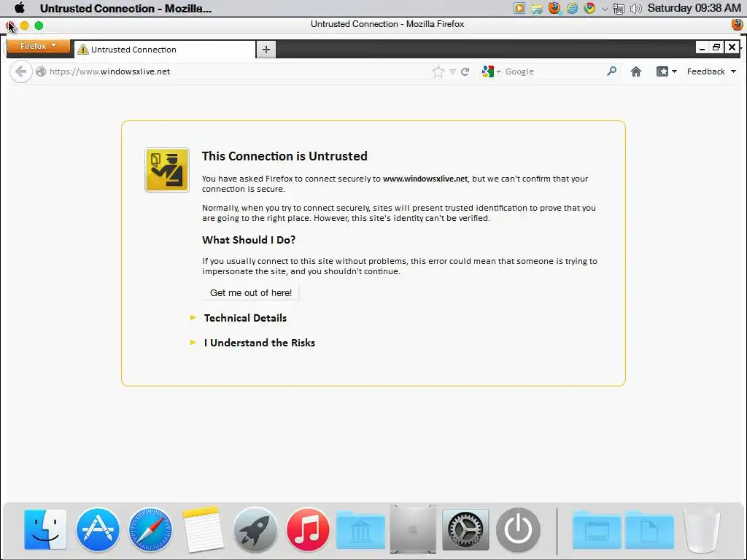Open the bookmarks menu button
The height and width of the screenshot is (560, 747).
(667, 71)
